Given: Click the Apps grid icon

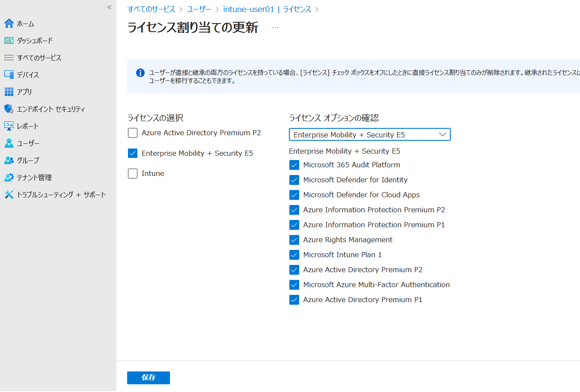Looking at the screenshot, I should tap(9, 92).
